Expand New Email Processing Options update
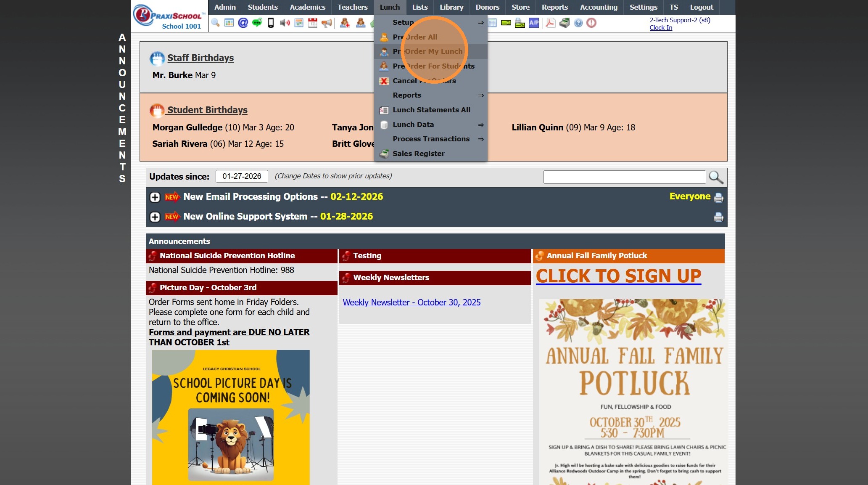Image resolution: width=868 pixels, height=485 pixels. point(155,197)
